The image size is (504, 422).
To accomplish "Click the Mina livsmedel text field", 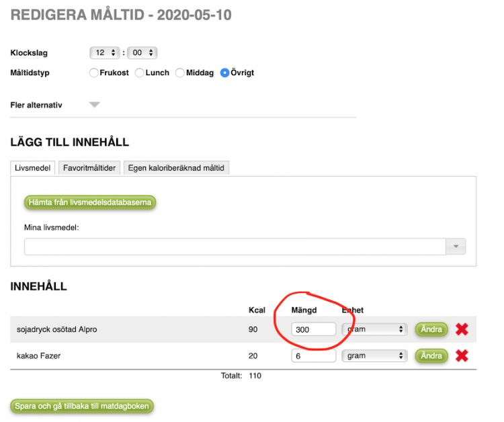I will point(235,247).
